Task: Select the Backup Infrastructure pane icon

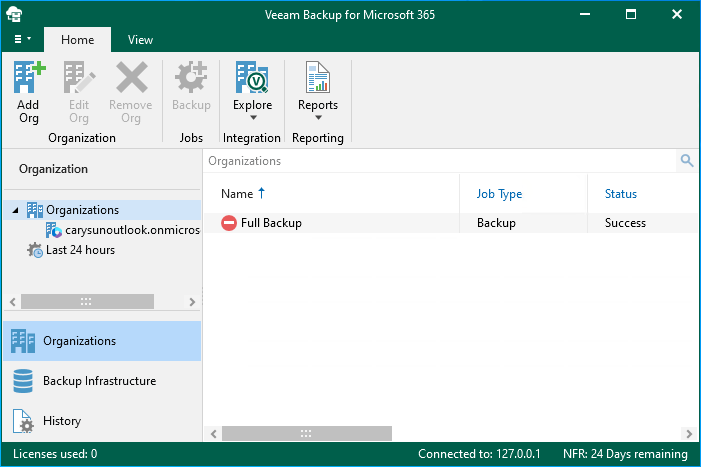Action: (22, 381)
